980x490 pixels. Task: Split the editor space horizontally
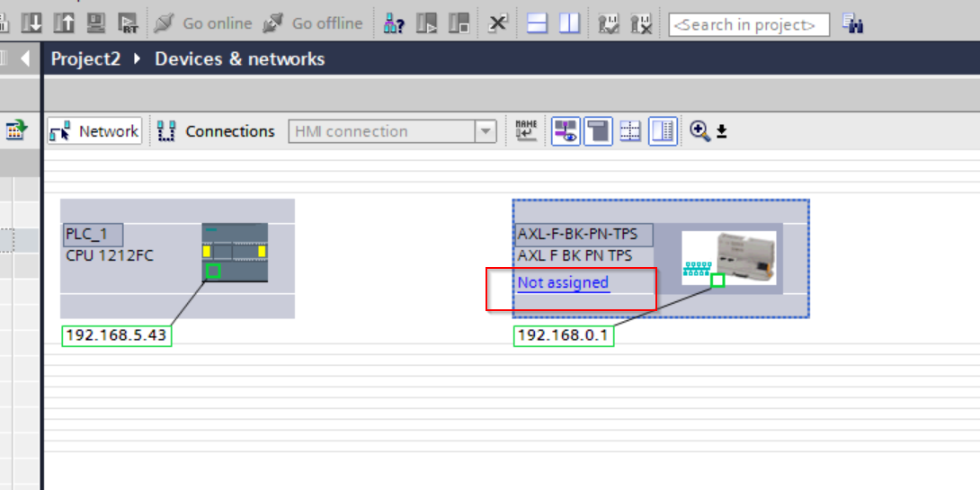coord(537,23)
